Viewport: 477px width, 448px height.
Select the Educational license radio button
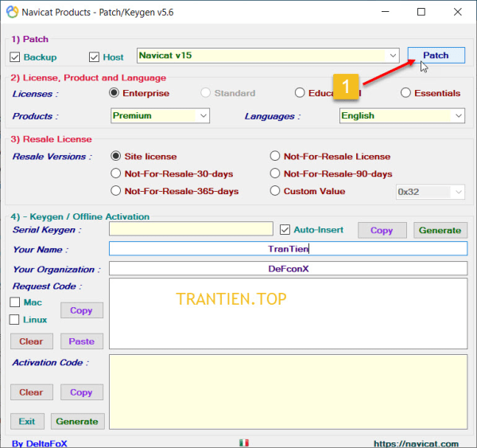[x=300, y=93]
